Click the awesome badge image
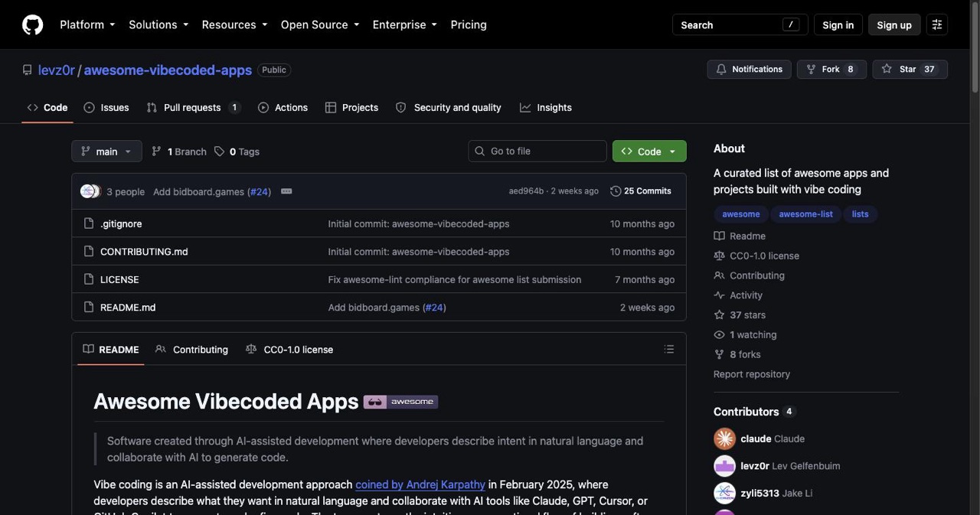 click(400, 402)
